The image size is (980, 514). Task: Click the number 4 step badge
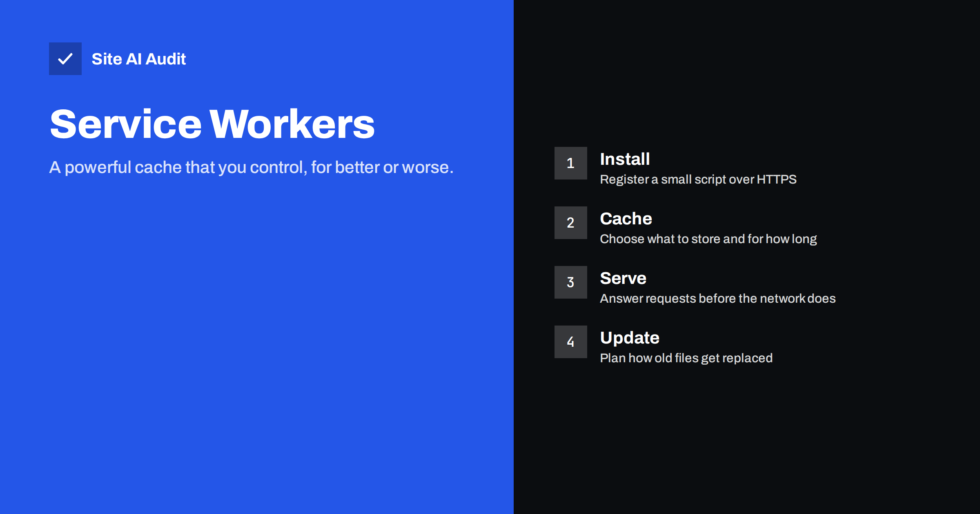tap(571, 342)
